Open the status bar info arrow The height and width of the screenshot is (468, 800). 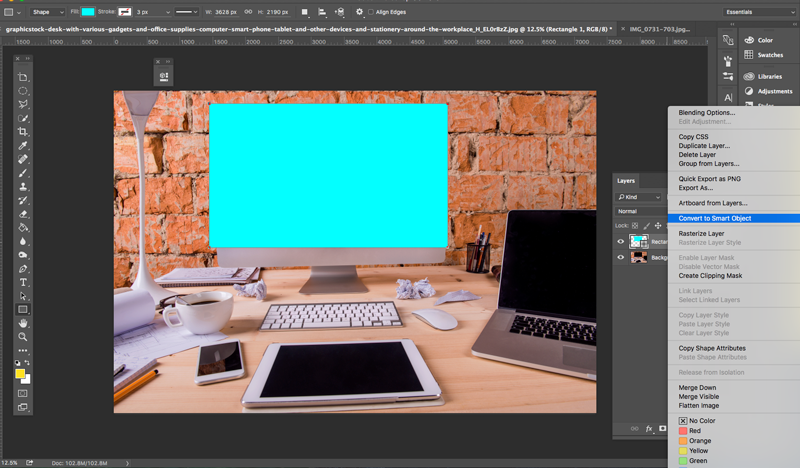pos(127,463)
